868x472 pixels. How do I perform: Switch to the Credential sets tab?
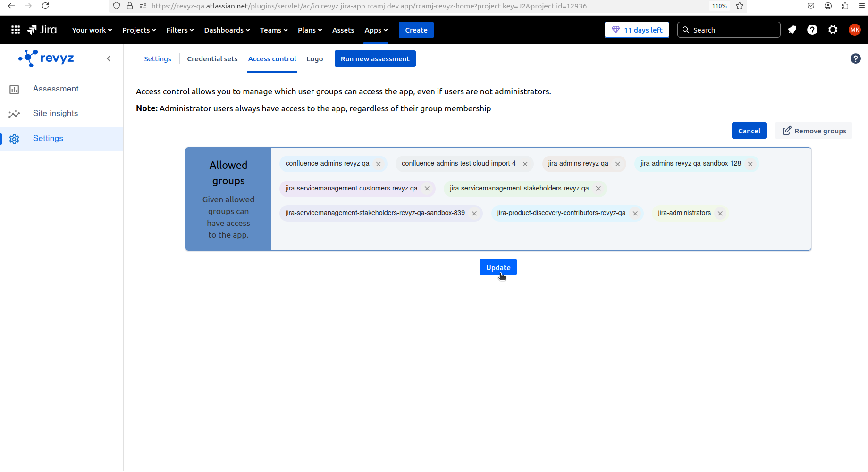point(212,59)
